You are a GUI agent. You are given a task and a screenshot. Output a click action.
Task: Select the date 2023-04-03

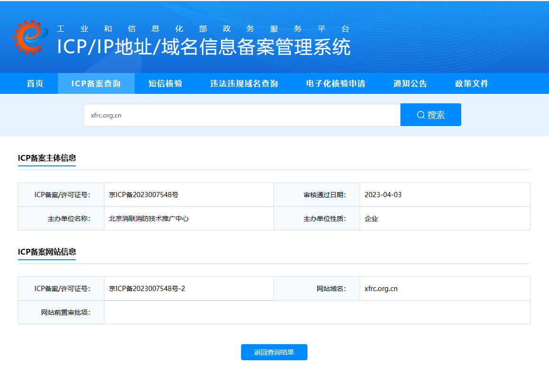point(383,195)
